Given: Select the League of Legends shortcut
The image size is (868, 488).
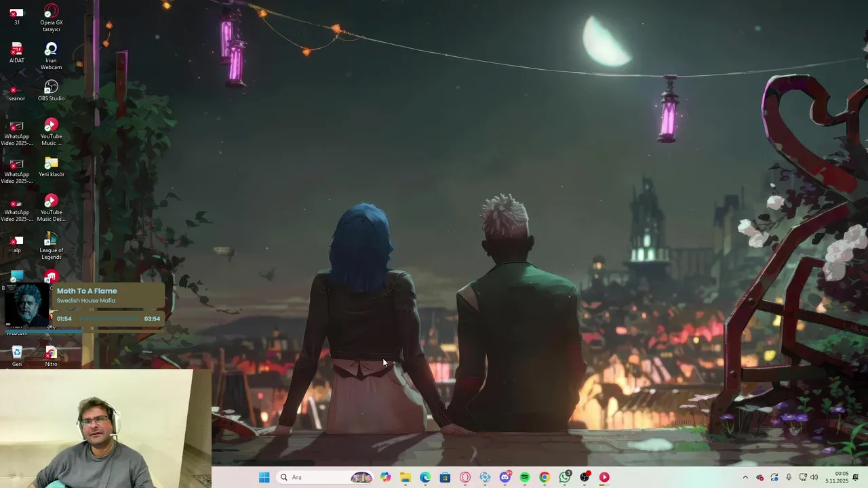Looking at the screenshot, I should [x=51, y=245].
